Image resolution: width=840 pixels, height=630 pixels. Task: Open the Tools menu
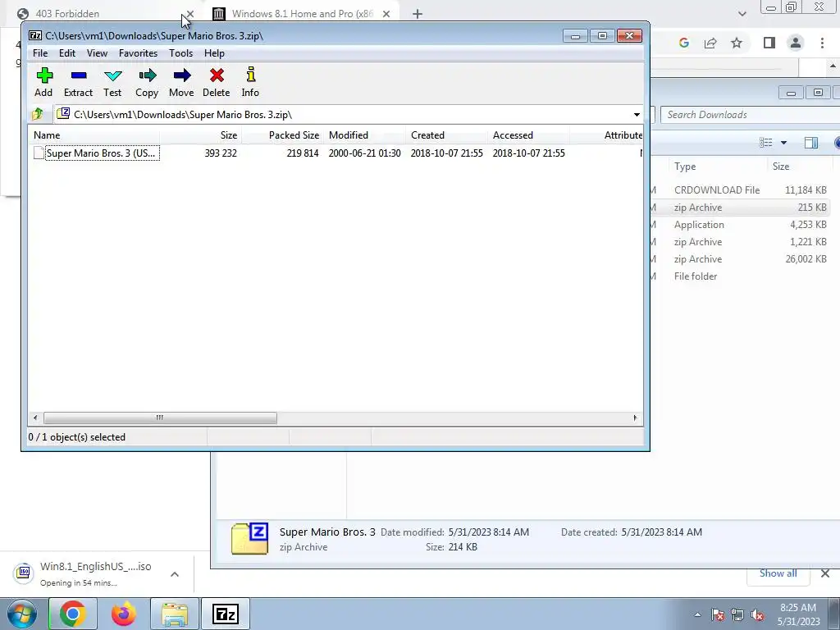[x=180, y=53]
